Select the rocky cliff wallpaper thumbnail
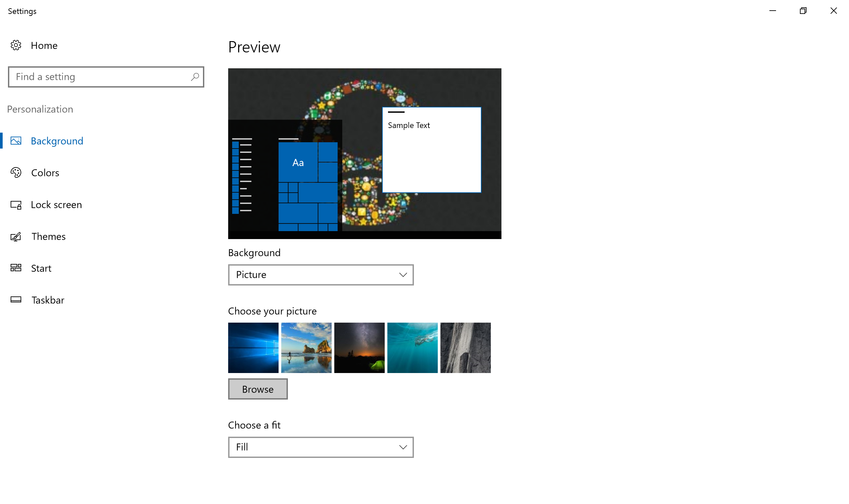The height and width of the screenshot is (504, 849). (x=465, y=347)
